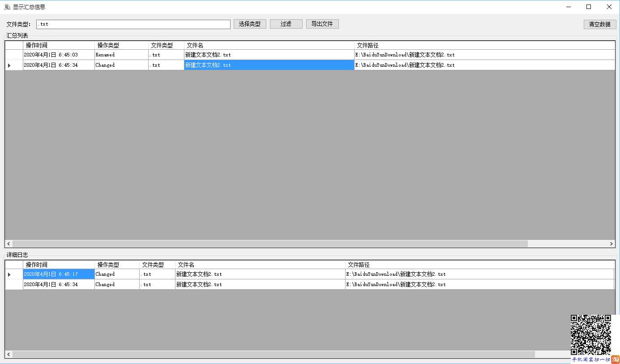This screenshot has width=620, height=364.
Task: Click the 过滤 button
Action: click(x=286, y=24)
